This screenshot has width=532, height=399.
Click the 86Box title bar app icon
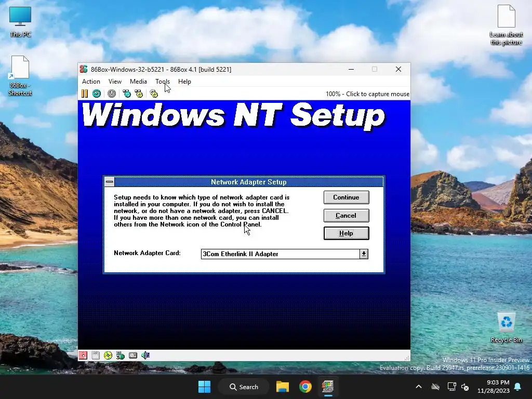[84, 69]
